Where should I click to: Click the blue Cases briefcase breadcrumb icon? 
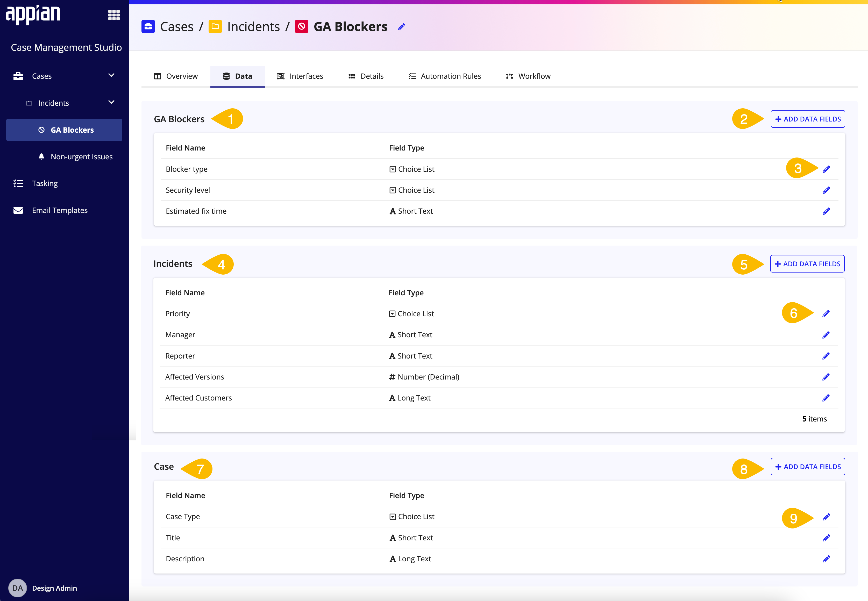coord(148,26)
